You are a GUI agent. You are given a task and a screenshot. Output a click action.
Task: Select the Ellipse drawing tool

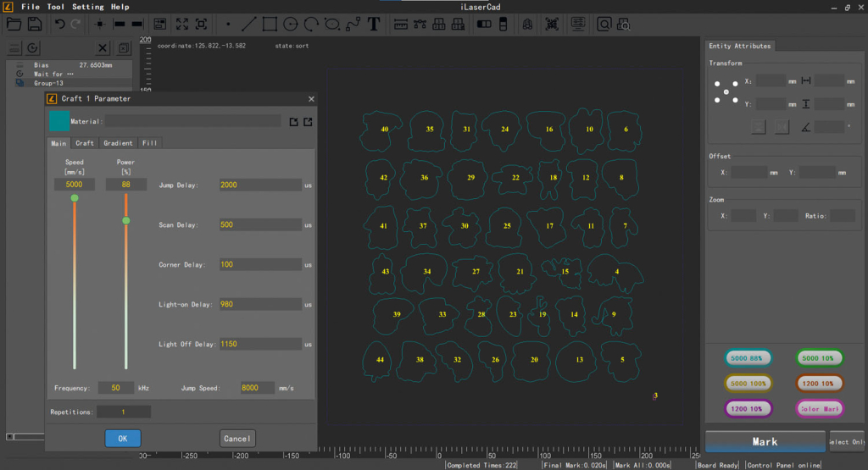[x=332, y=24]
